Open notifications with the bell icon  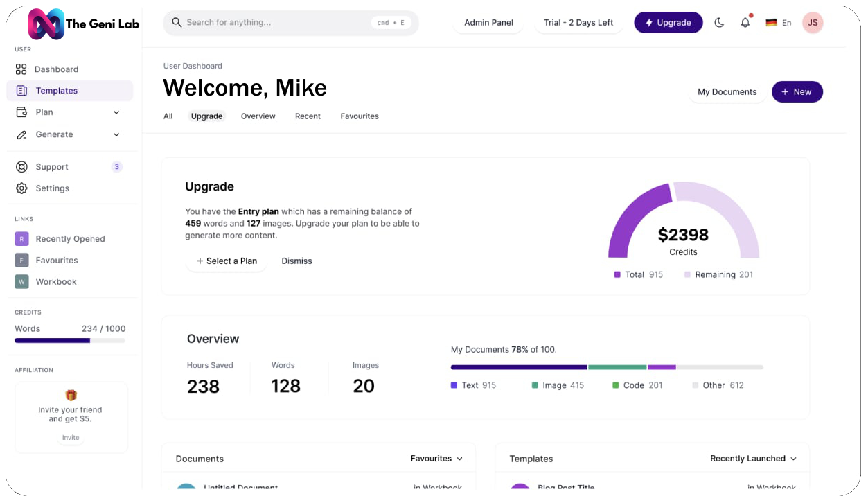tap(745, 23)
